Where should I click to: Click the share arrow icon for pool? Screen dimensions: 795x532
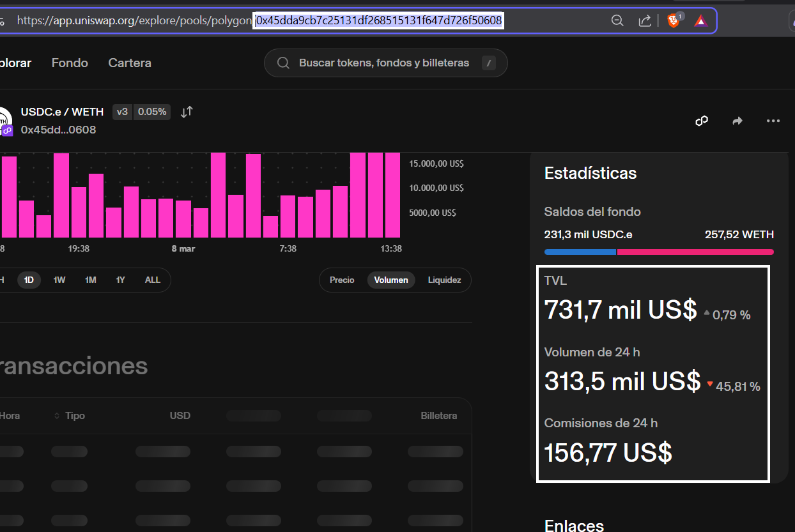click(737, 121)
